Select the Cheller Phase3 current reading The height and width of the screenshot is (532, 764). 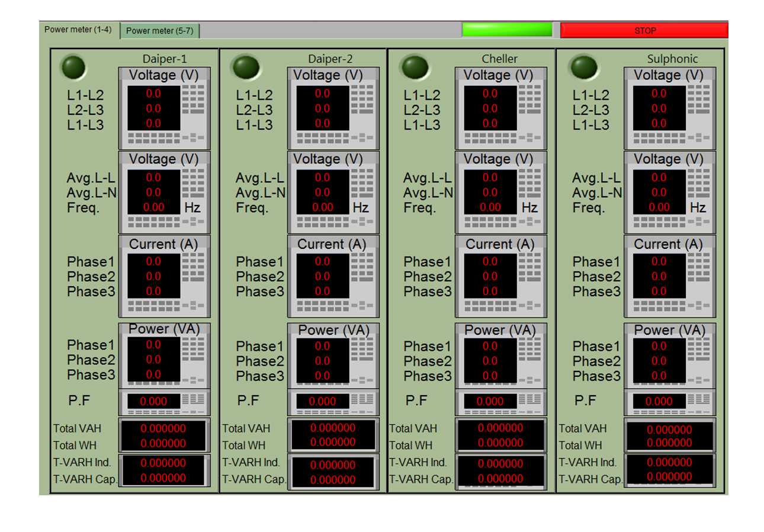(490, 291)
